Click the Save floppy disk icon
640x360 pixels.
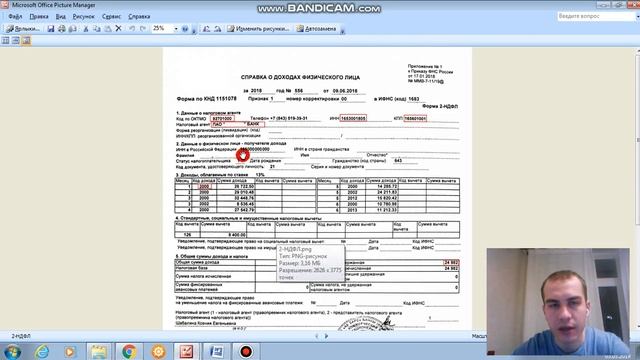coord(51,29)
